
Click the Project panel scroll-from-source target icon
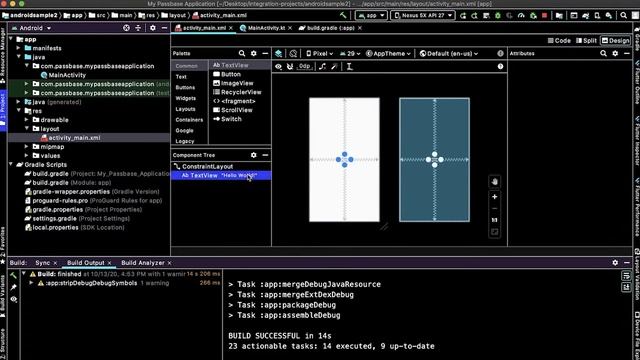click(127, 28)
